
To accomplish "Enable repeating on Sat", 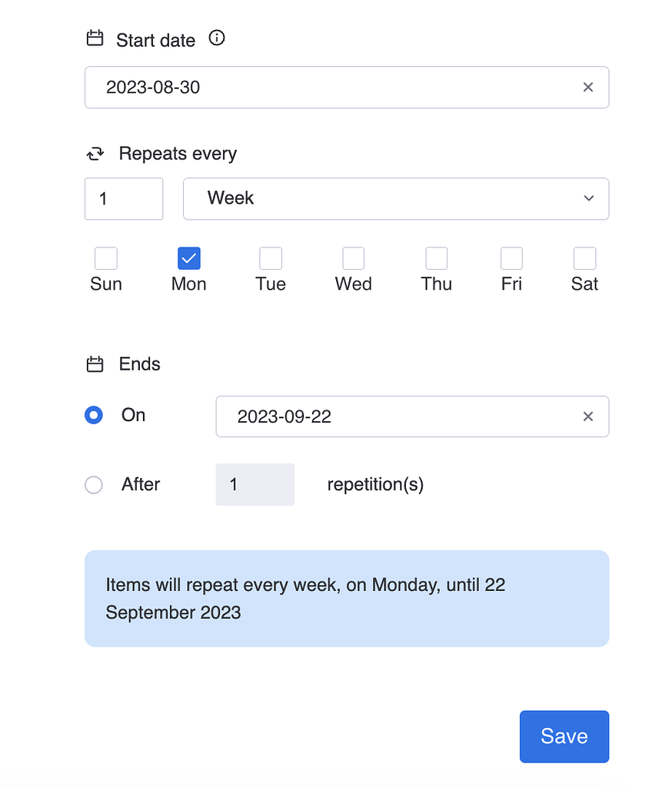I will 584,258.
